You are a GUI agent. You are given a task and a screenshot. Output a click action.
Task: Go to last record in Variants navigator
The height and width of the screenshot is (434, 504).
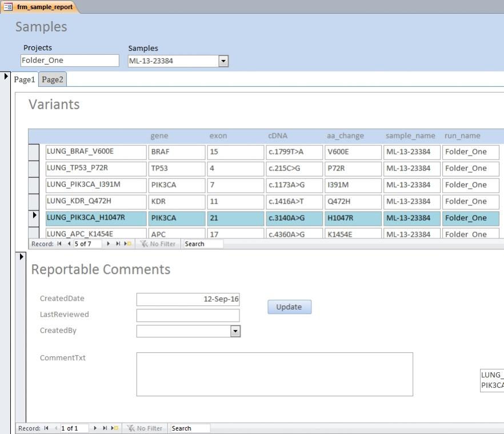click(x=118, y=244)
